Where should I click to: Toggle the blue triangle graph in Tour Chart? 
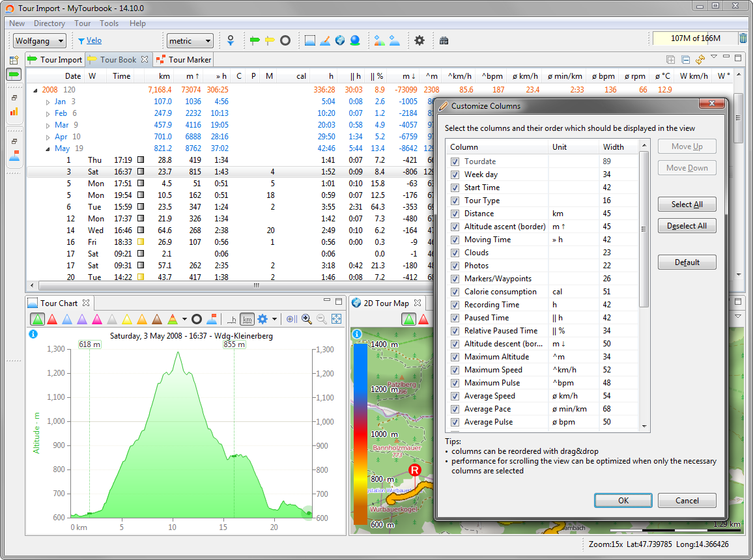coord(67,319)
